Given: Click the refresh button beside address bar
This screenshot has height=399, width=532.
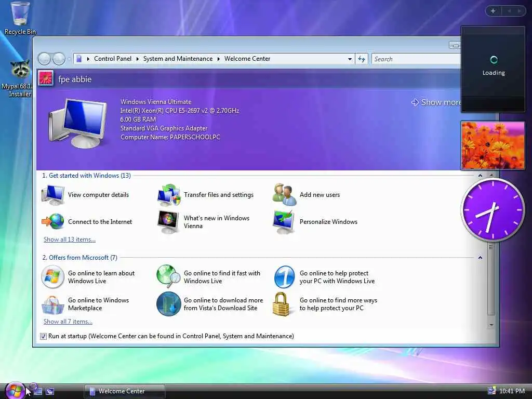Looking at the screenshot, I should [x=362, y=59].
